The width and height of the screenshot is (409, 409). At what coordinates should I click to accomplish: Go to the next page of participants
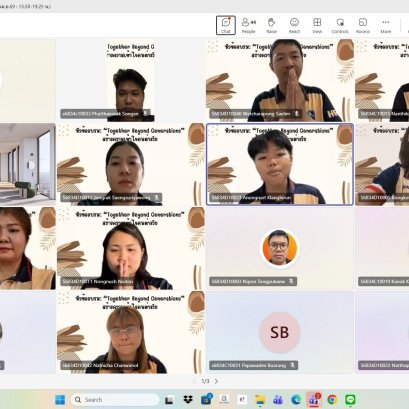216,381
